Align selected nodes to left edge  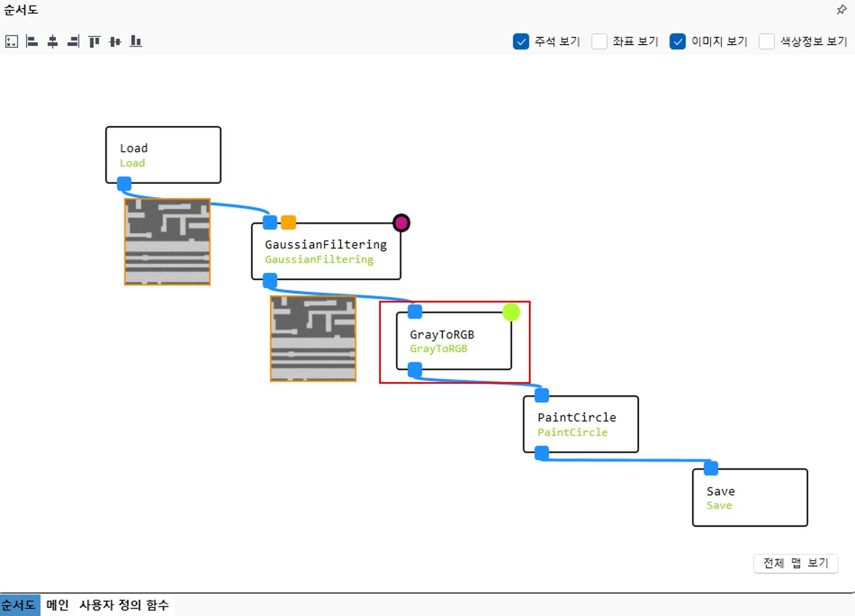[32, 41]
